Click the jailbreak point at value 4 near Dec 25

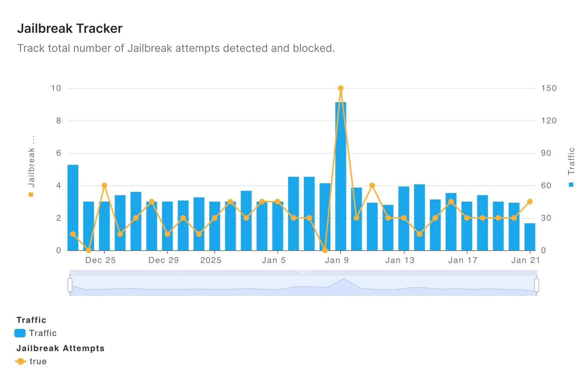pos(104,185)
